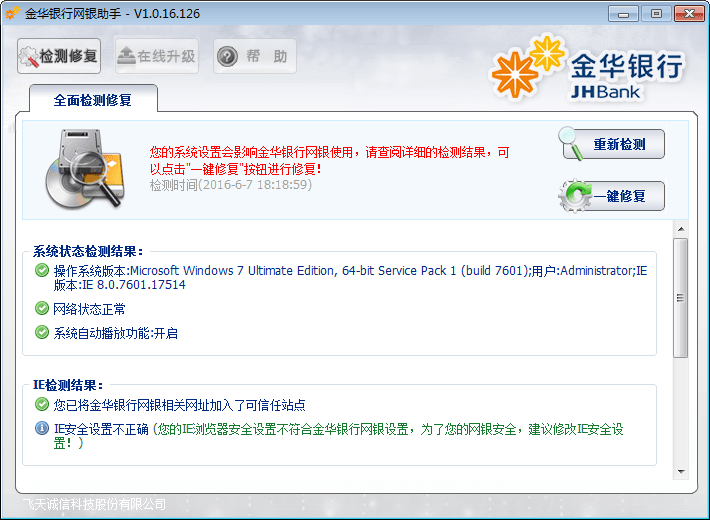Click green check icon beside 可信任站点 row
Screen dimensions: 710x520
coord(42,404)
